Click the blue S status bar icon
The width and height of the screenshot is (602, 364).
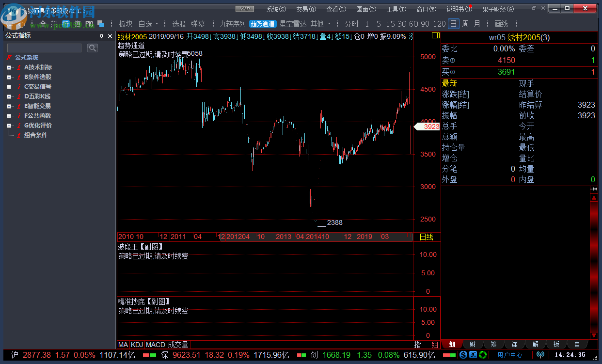(x=463, y=355)
